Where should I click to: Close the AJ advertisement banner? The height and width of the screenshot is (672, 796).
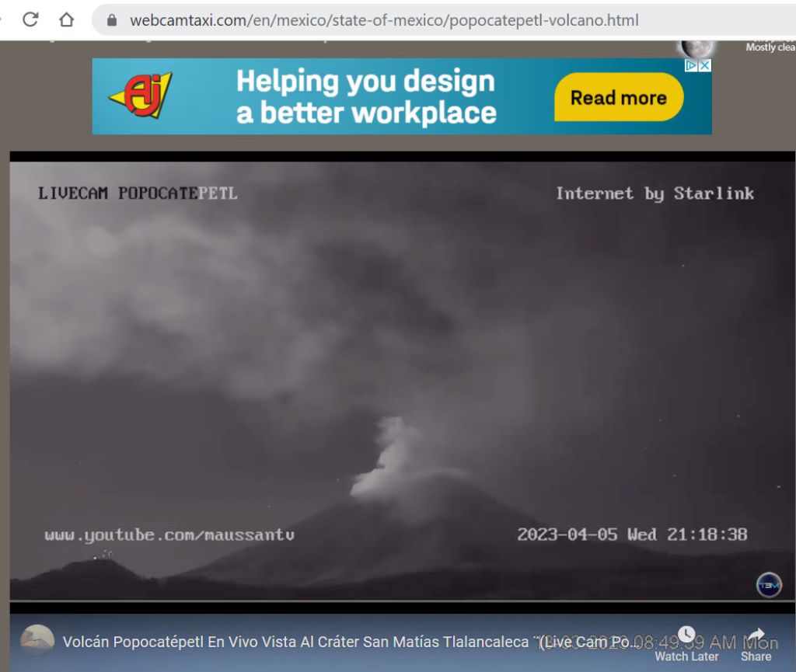pos(704,66)
